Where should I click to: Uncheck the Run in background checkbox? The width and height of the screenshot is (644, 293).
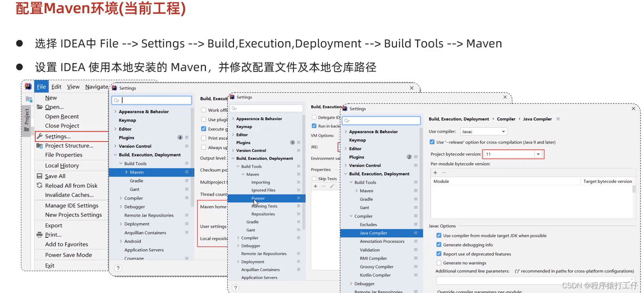314,126
